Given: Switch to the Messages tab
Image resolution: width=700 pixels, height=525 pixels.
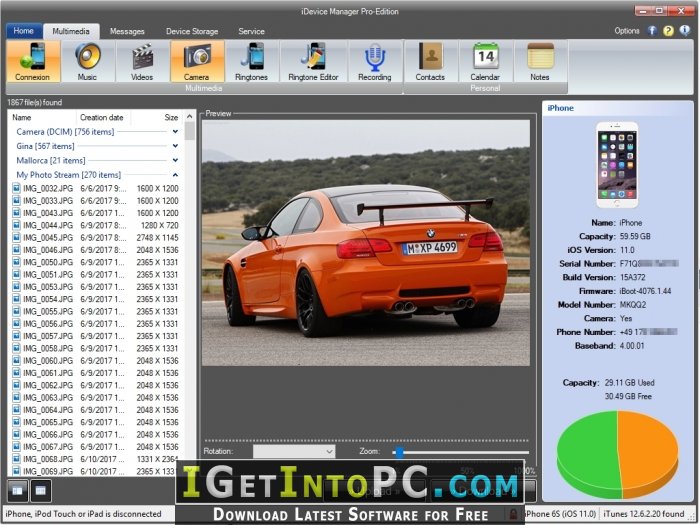Looking at the screenshot, I should 127,31.
